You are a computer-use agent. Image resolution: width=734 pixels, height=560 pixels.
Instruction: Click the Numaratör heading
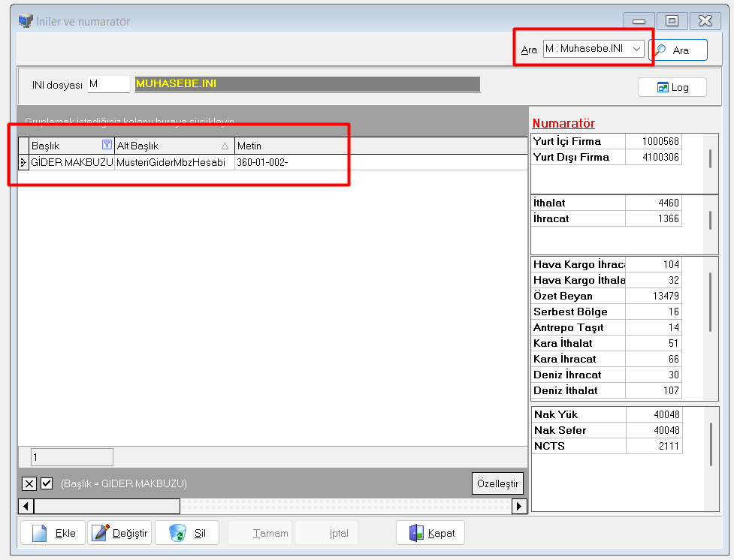[563, 123]
